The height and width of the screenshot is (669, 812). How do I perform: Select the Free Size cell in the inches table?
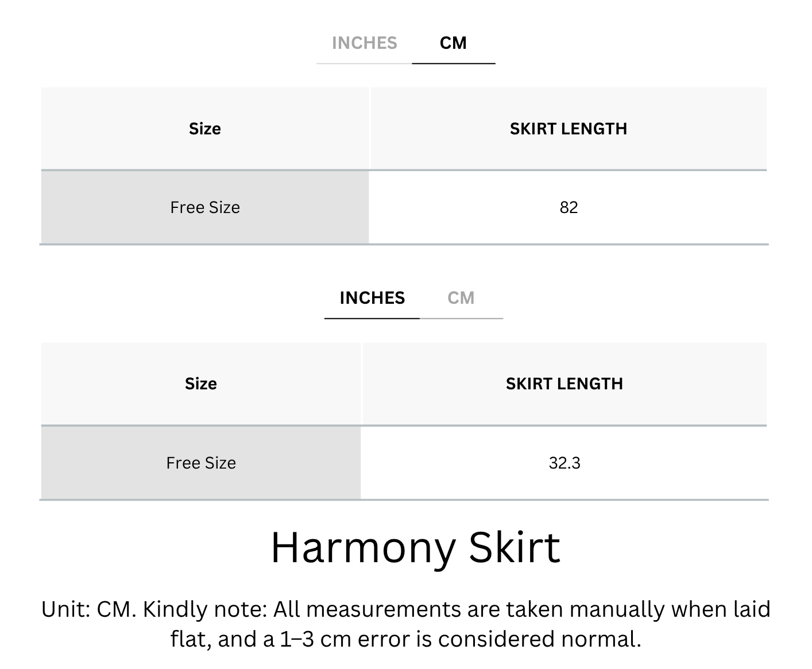(201, 463)
